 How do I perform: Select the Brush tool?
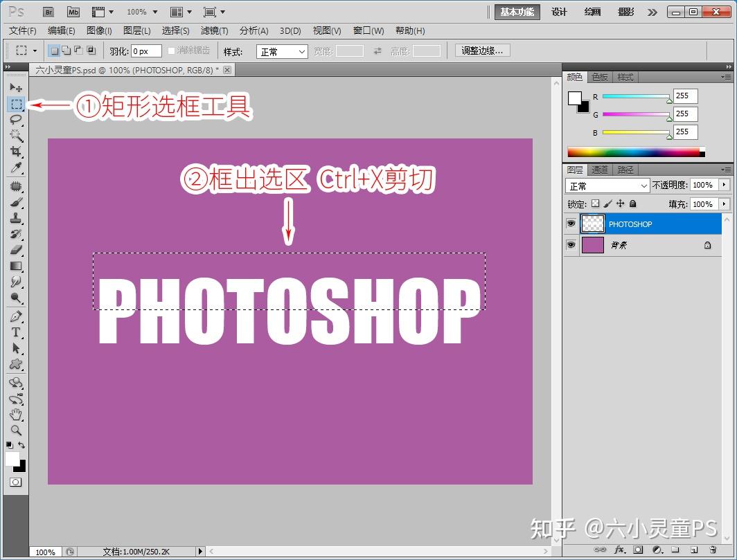[x=17, y=201]
